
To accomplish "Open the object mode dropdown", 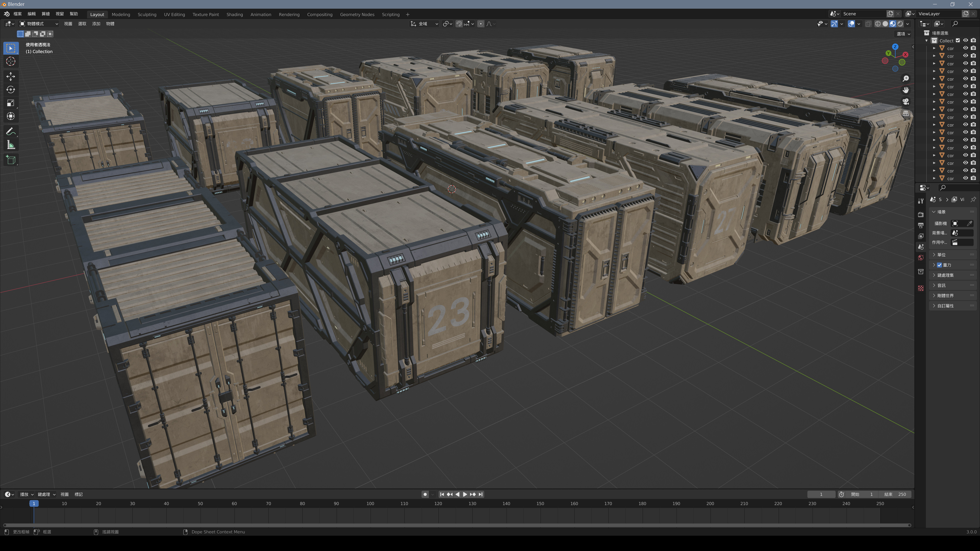I will 40,23.
